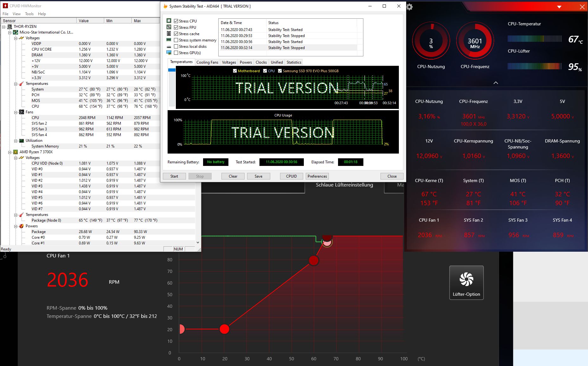Collapse the motherboard Voltages node

16,38
